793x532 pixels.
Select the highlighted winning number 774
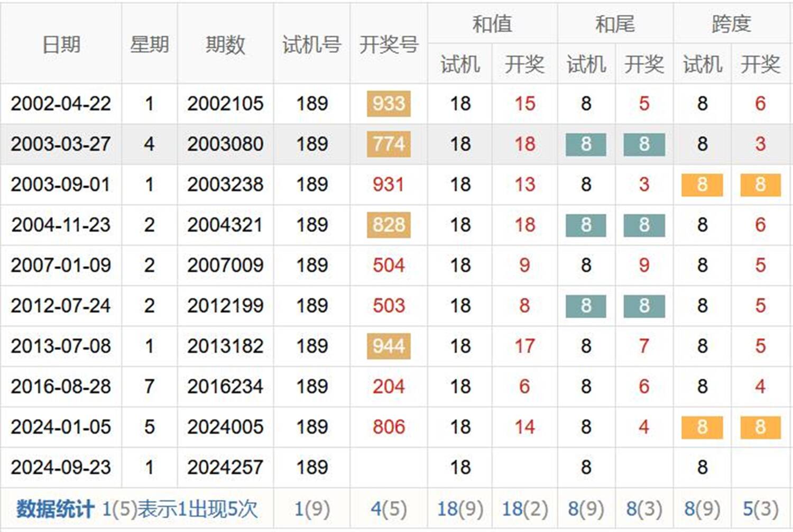coord(389,144)
